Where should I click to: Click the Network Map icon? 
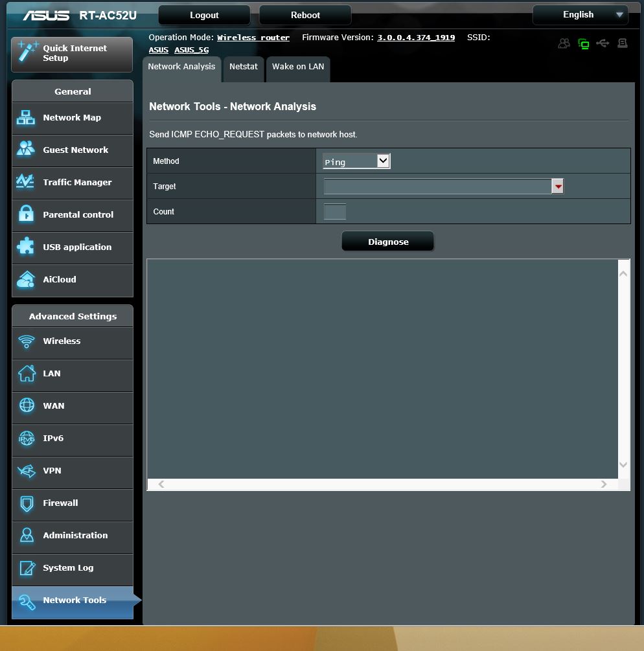(x=26, y=117)
